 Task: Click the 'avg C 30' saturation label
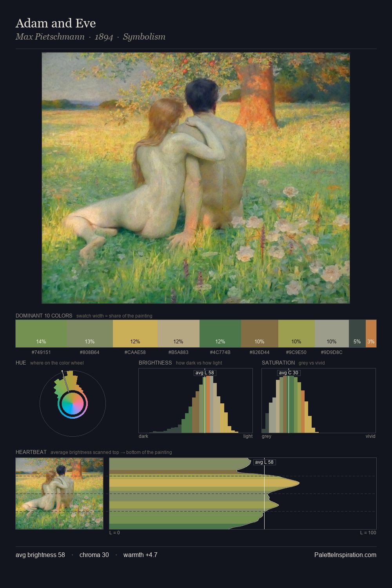[289, 373]
